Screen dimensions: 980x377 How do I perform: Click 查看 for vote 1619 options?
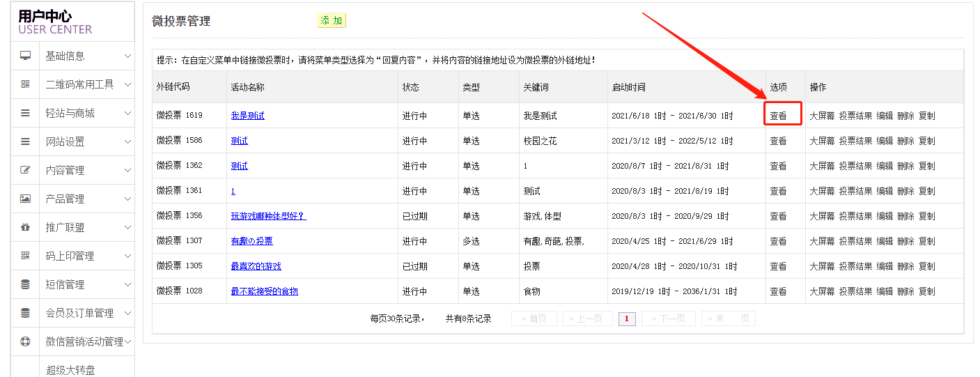click(x=778, y=116)
